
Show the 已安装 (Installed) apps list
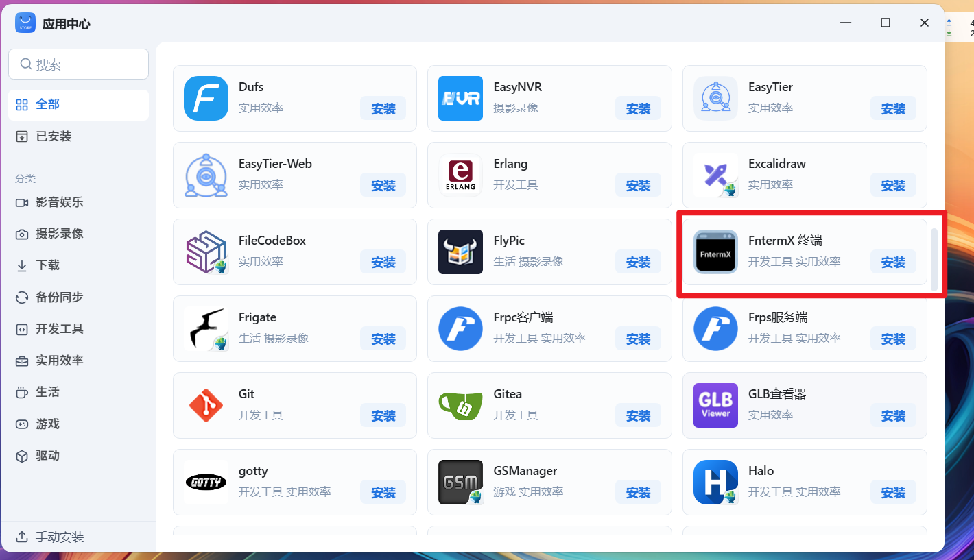[x=78, y=136]
